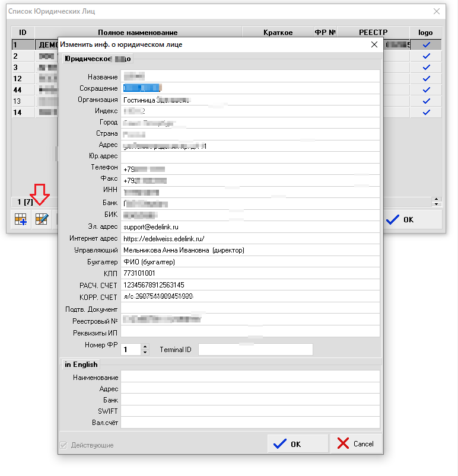Click the РЕЕСТР column header
Screen dimensions: 458x476
373,33
